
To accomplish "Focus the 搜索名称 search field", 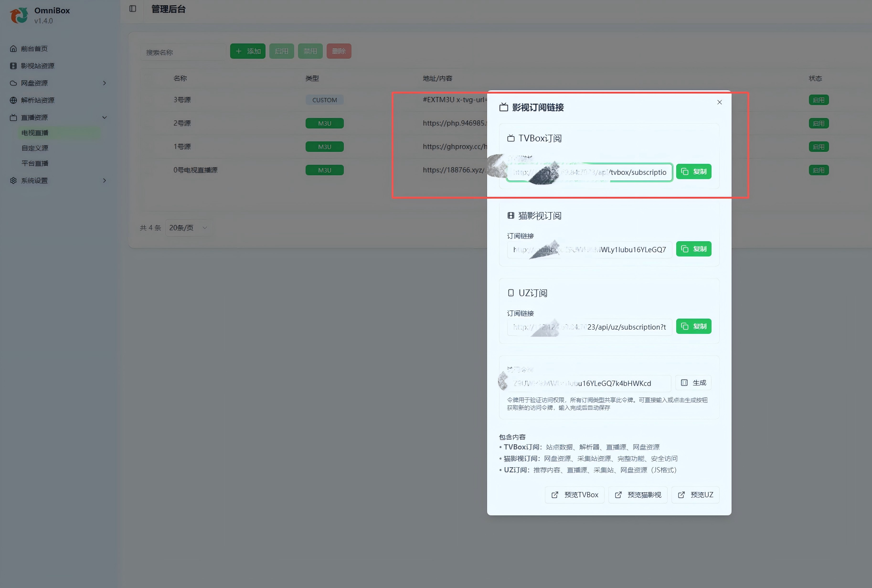I will pos(183,52).
